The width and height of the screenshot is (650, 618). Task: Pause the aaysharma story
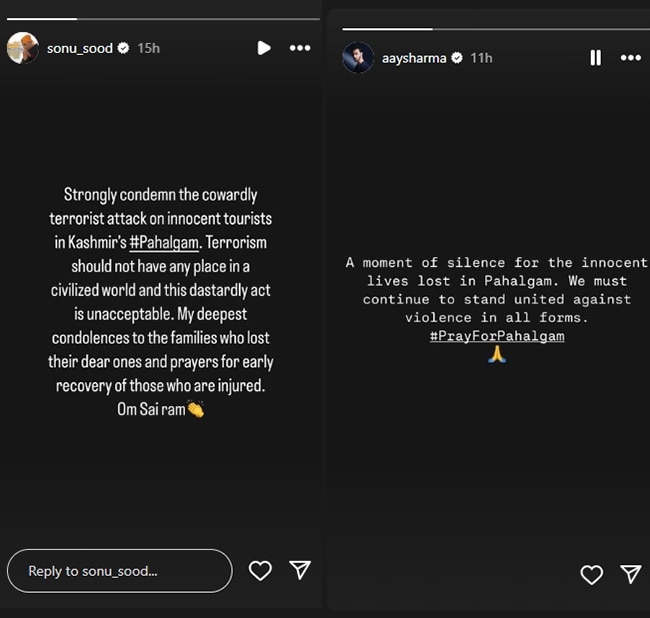click(x=596, y=58)
